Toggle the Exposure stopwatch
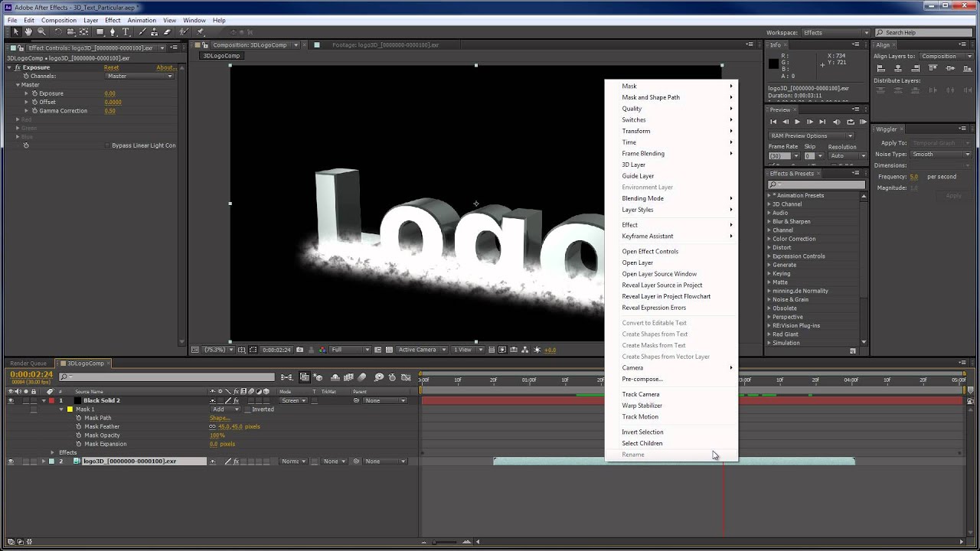The height and width of the screenshot is (551, 980). tap(34, 93)
